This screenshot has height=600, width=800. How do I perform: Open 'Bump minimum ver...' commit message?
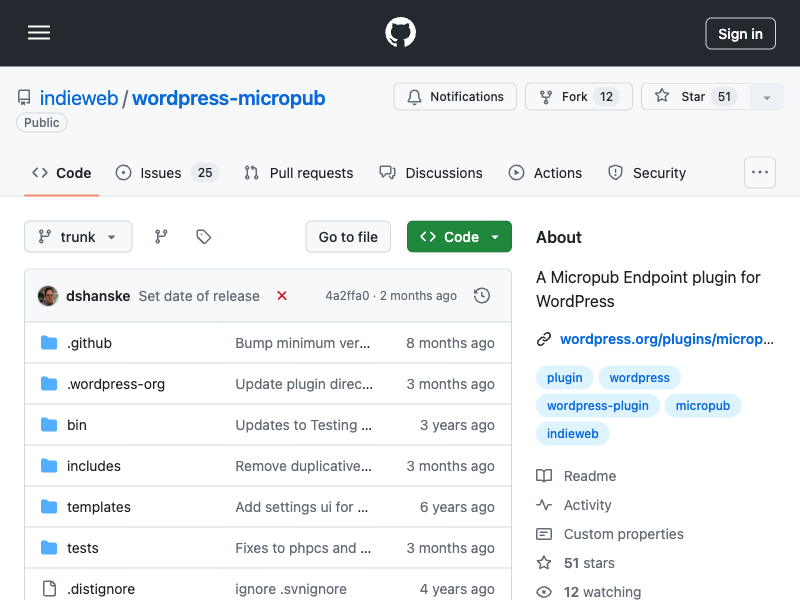pos(303,343)
